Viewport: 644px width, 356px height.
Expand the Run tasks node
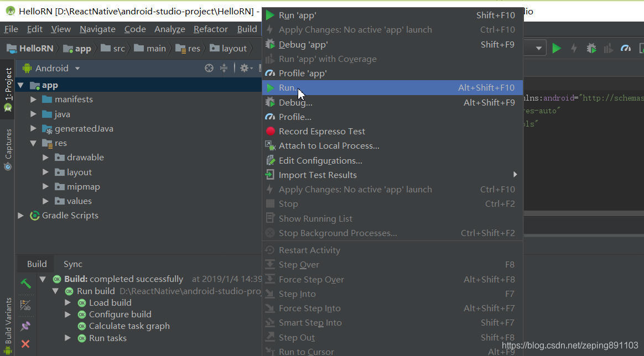point(67,338)
